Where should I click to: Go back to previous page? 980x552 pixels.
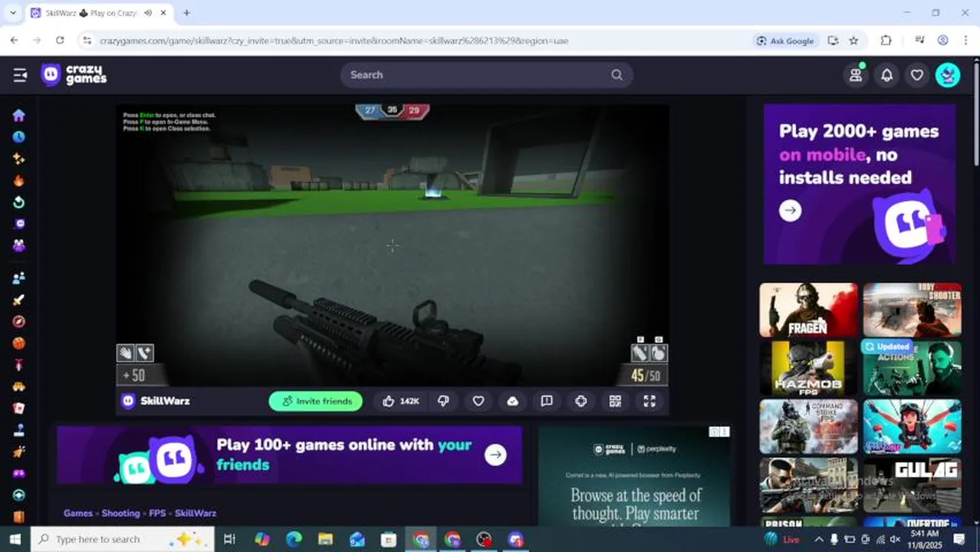coord(15,41)
